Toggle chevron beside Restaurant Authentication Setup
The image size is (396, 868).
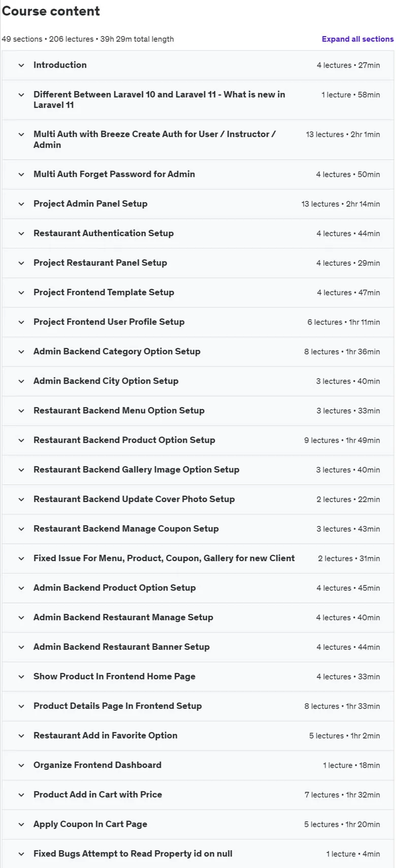click(x=21, y=233)
